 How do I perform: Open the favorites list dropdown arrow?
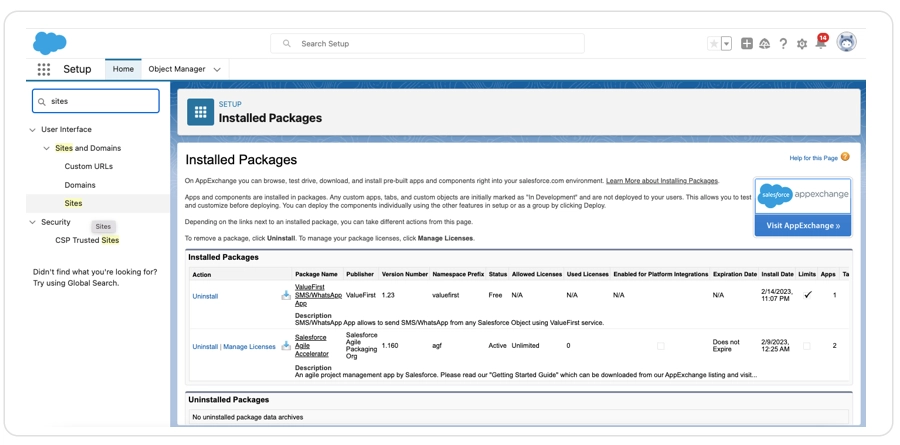(727, 44)
